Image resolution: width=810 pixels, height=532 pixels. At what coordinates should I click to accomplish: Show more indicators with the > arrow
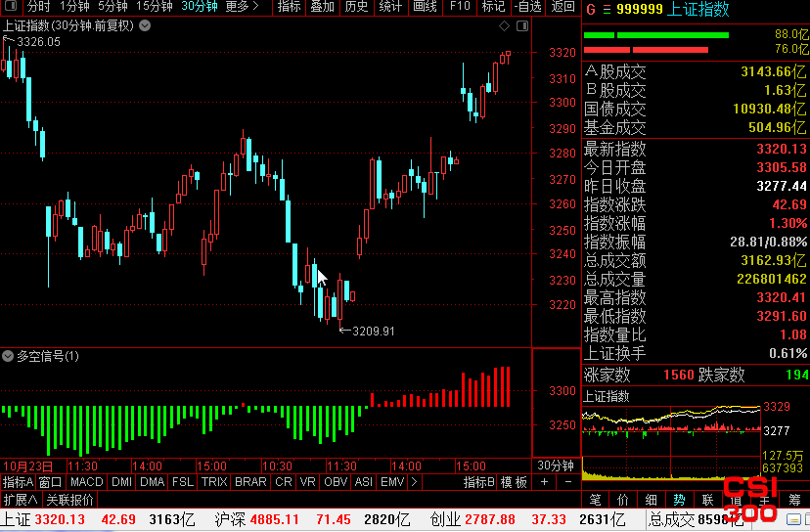click(414, 482)
